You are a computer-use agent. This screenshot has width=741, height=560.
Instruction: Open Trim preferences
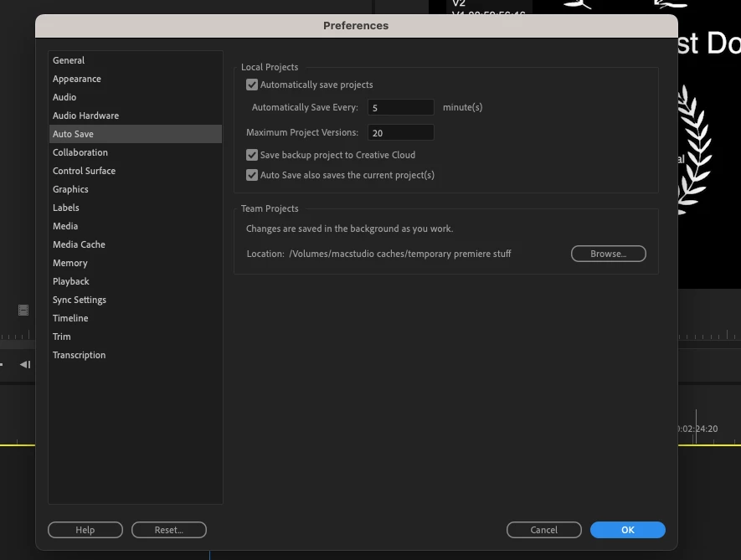click(136, 337)
